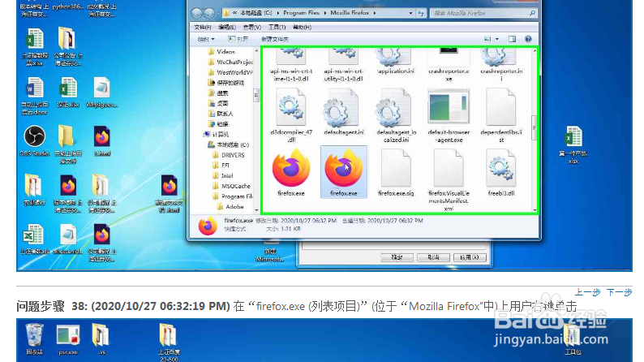Image resolution: width=644 pixels, height=362 pixels.
Task: Select DRIVERS folder in navigation tree
Action: click(x=229, y=155)
